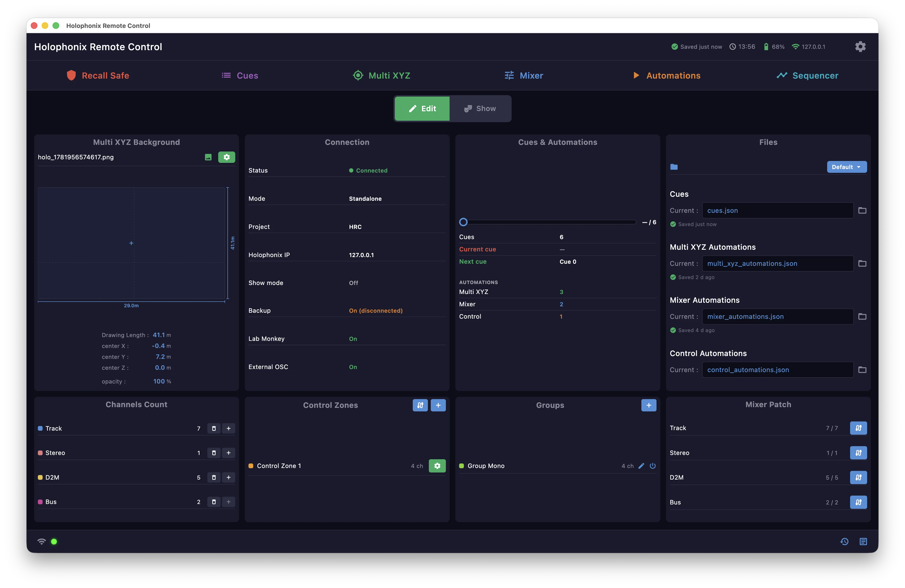
Task: Toggle Group Mono power button
Action: click(x=652, y=466)
